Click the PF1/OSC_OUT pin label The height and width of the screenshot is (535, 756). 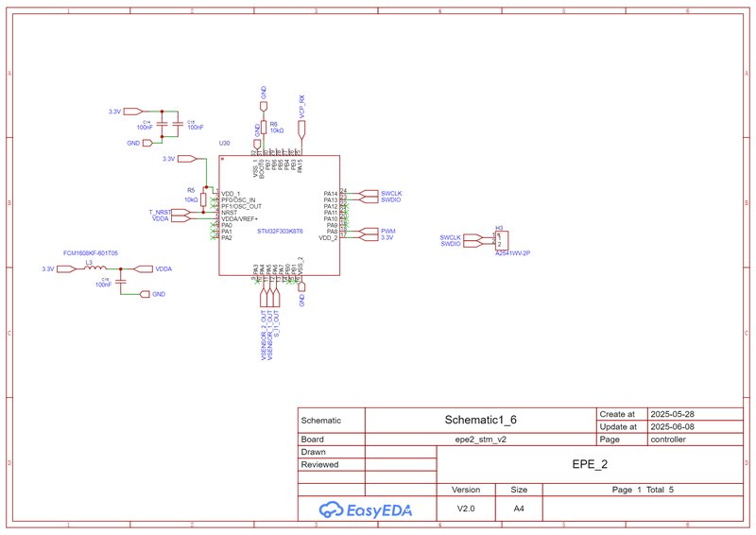coord(241,206)
